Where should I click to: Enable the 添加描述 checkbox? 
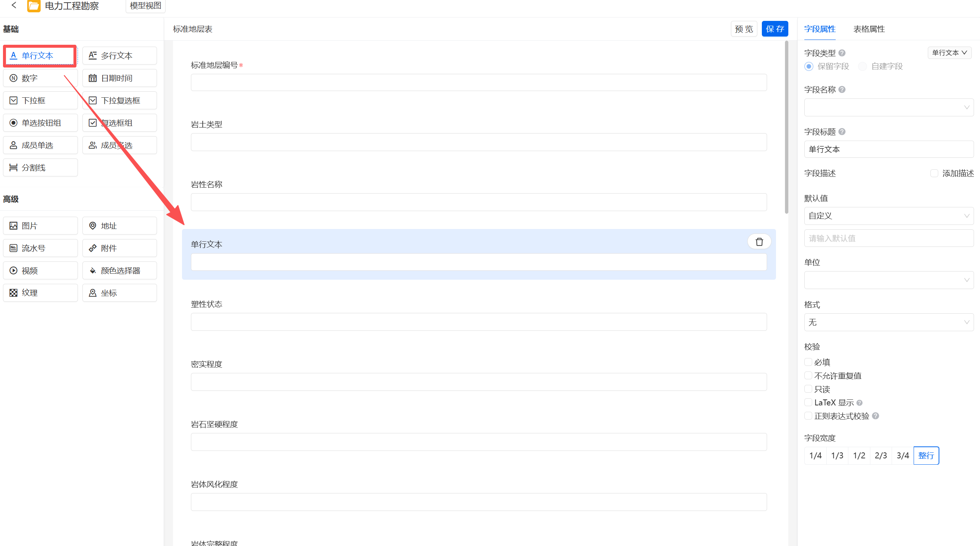coord(935,173)
